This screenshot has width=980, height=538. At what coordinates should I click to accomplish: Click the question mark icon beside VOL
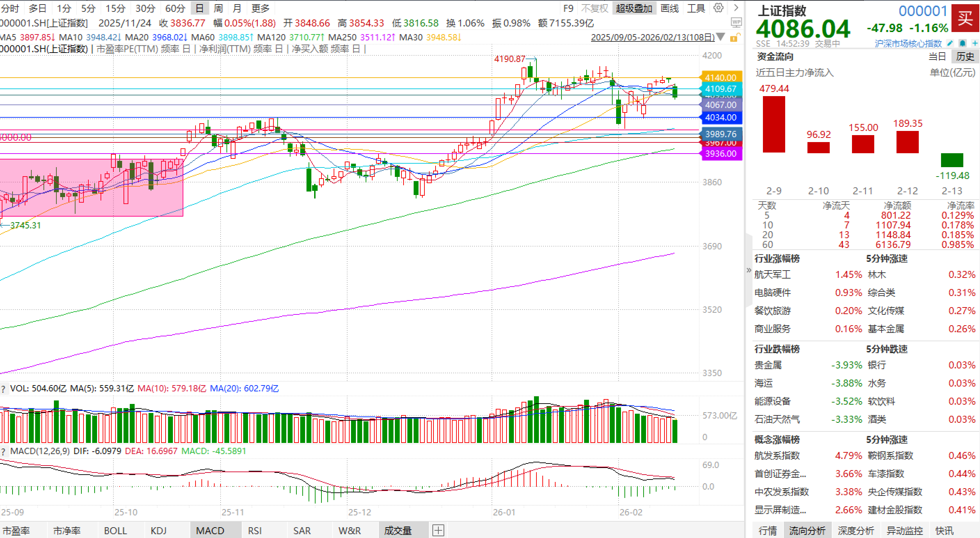click(x=3, y=389)
